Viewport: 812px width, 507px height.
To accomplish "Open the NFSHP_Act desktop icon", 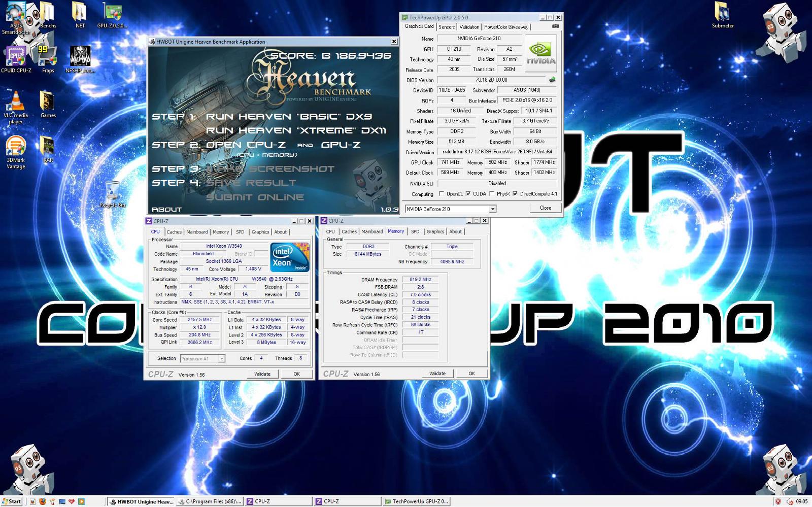I will click(80, 59).
